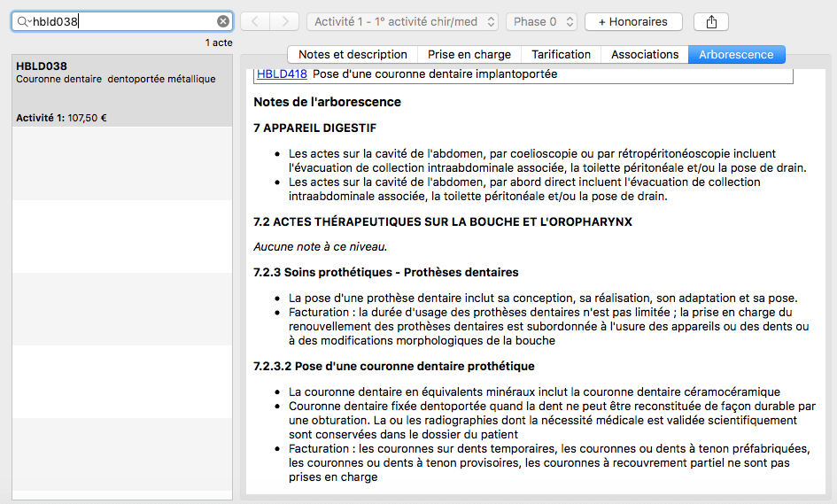Open the share export icon

[x=710, y=21]
